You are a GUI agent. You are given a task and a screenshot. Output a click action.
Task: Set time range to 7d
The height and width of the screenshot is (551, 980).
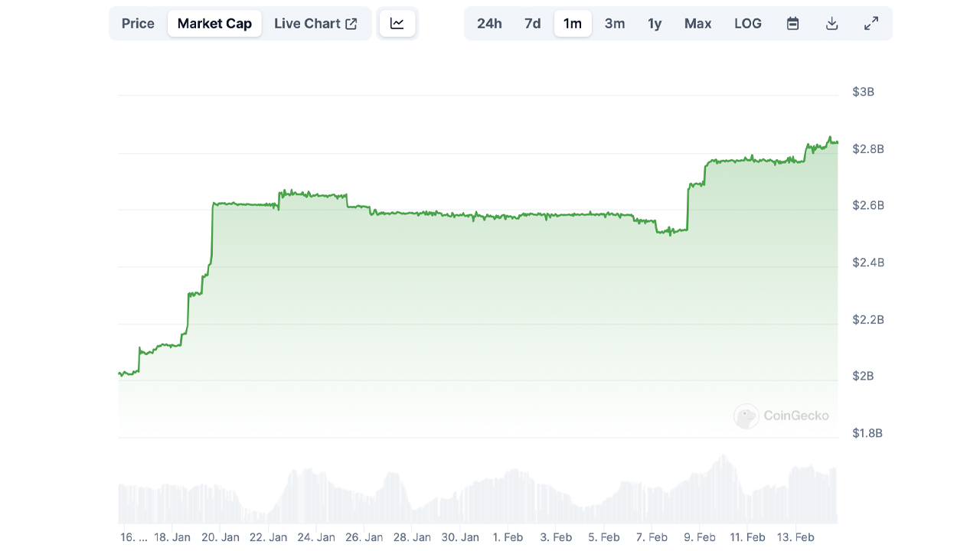coord(533,24)
